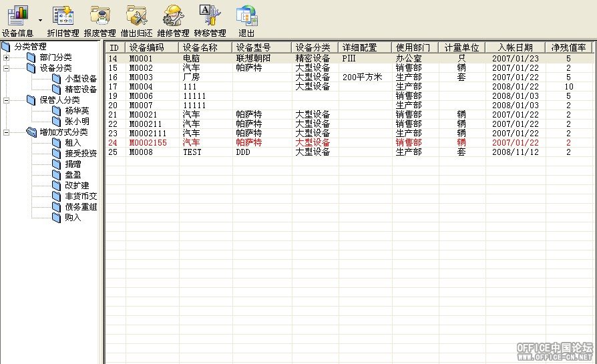Screen dimensions: 597x364
Task: Click the 捐赠 tree icon
Action: 56,164
